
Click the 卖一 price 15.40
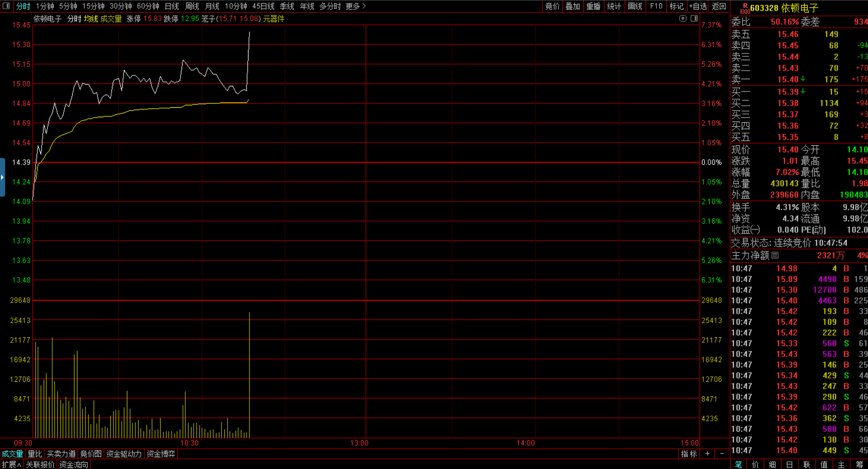tap(788, 79)
